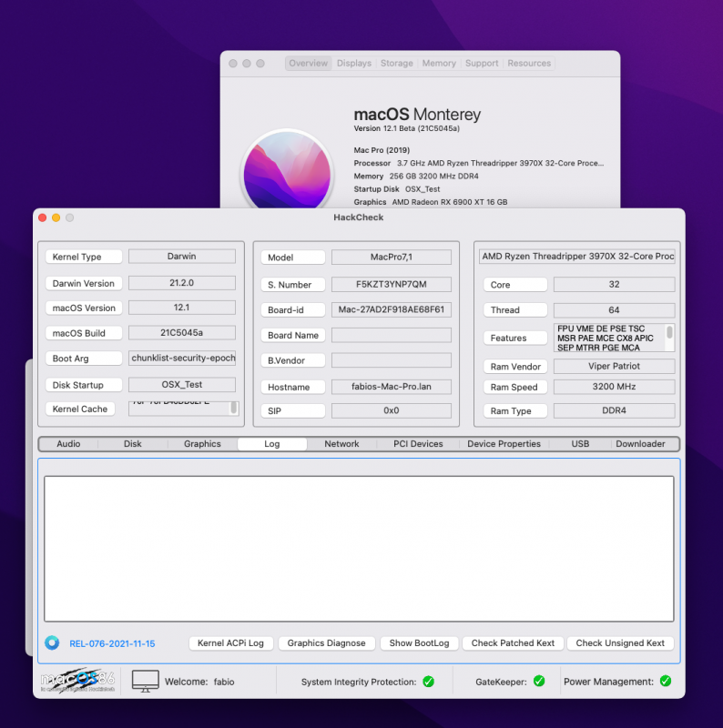Screen dimensions: 723x728
Task: Close the HackCheck window with red button
Action: coord(42,217)
